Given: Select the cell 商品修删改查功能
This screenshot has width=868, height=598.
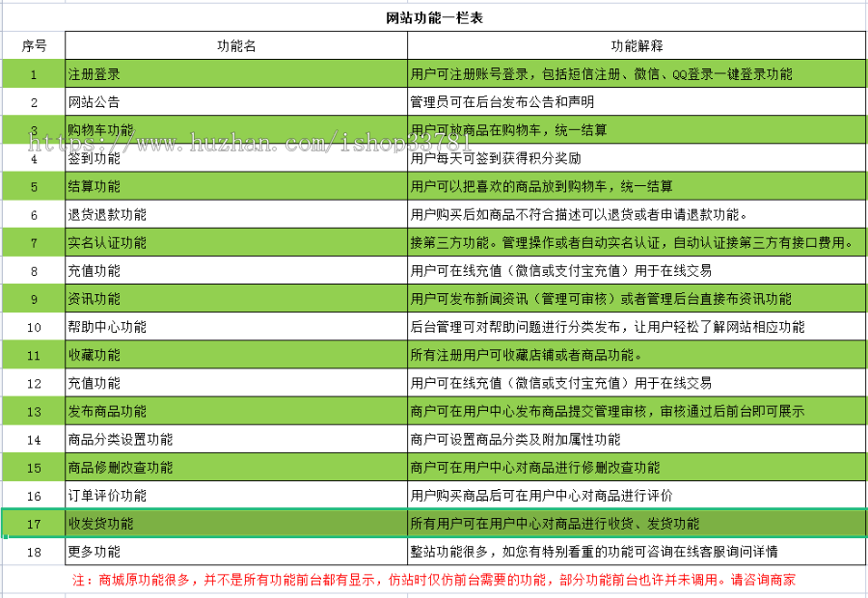Looking at the screenshot, I should pyautogui.click(x=236, y=468).
